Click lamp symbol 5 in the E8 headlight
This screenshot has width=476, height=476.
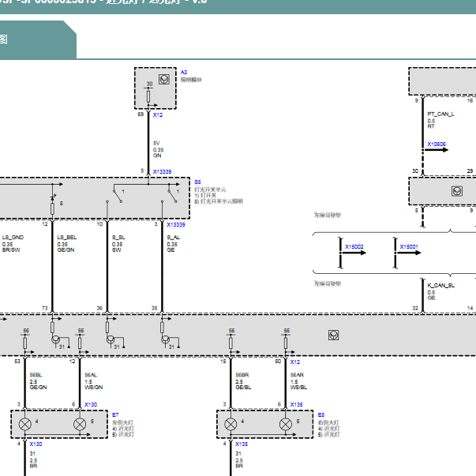click(x=285, y=424)
